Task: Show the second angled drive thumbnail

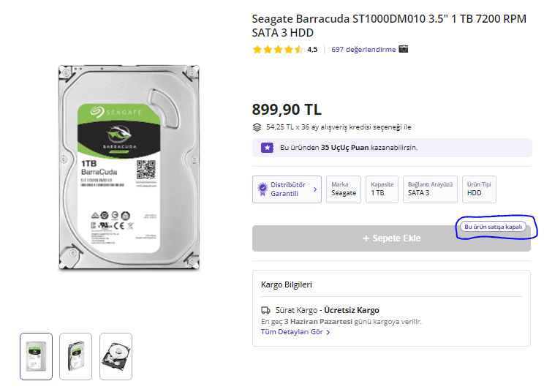Action: pos(76,356)
